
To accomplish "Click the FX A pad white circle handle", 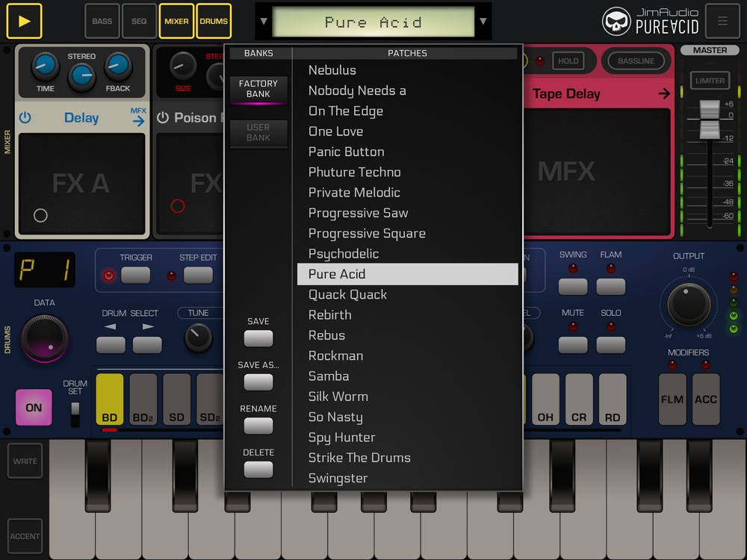I will coord(40,216).
